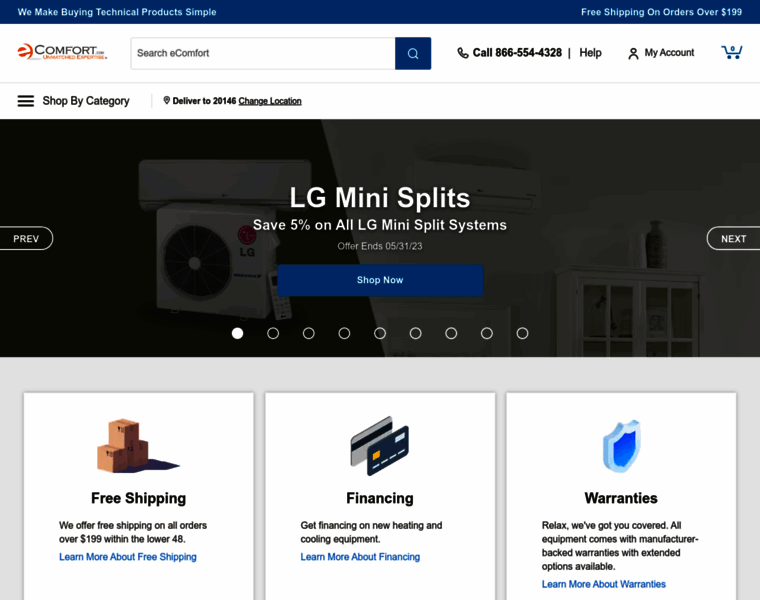This screenshot has height=600, width=760.
Task: Click the Financing card heading
Action: [x=380, y=498]
